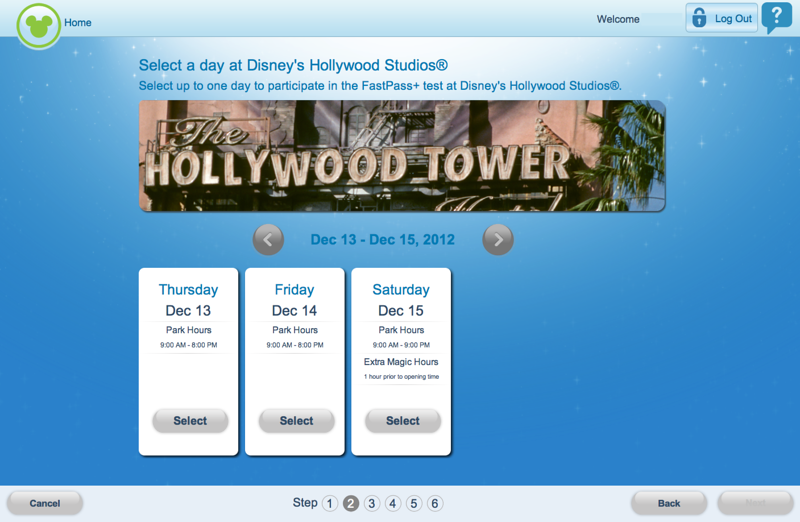Jump to step 6 circle
This screenshot has height=522, width=800.
[x=435, y=503]
